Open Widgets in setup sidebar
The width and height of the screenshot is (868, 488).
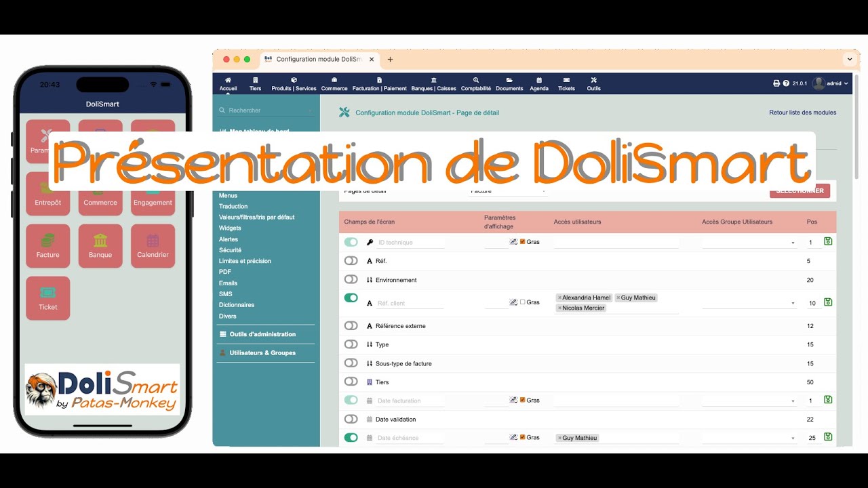[230, 228]
